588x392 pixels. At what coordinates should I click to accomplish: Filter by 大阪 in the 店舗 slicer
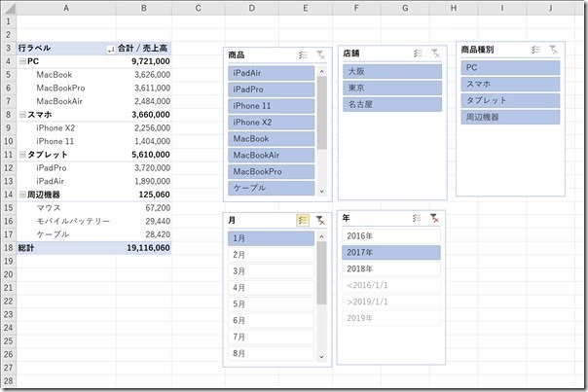(x=392, y=71)
